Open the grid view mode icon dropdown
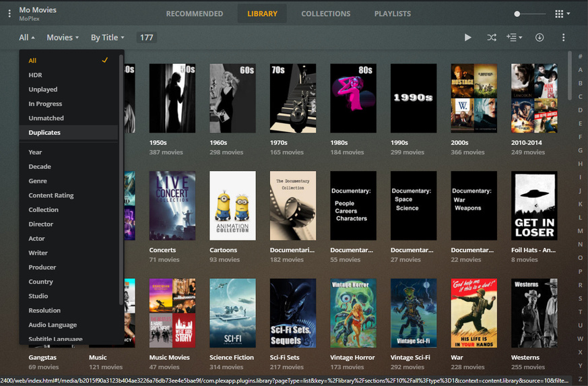Viewport: 588px width, 386px height. (x=562, y=14)
